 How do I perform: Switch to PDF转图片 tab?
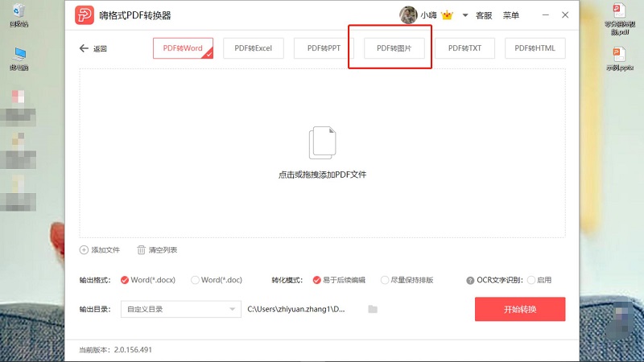pyautogui.click(x=394, y=48)
